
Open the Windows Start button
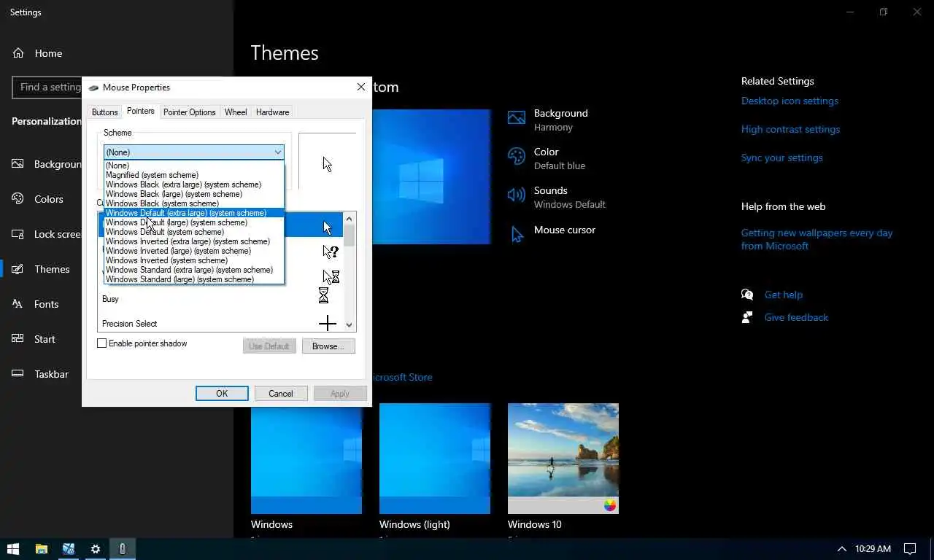[13, 549]
